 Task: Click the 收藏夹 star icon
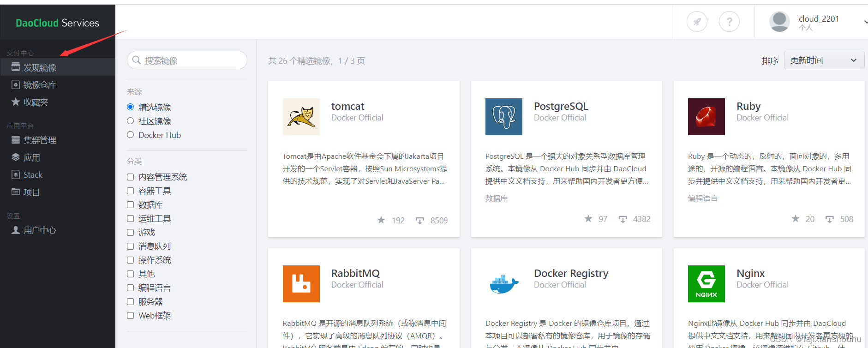[16, 102]
